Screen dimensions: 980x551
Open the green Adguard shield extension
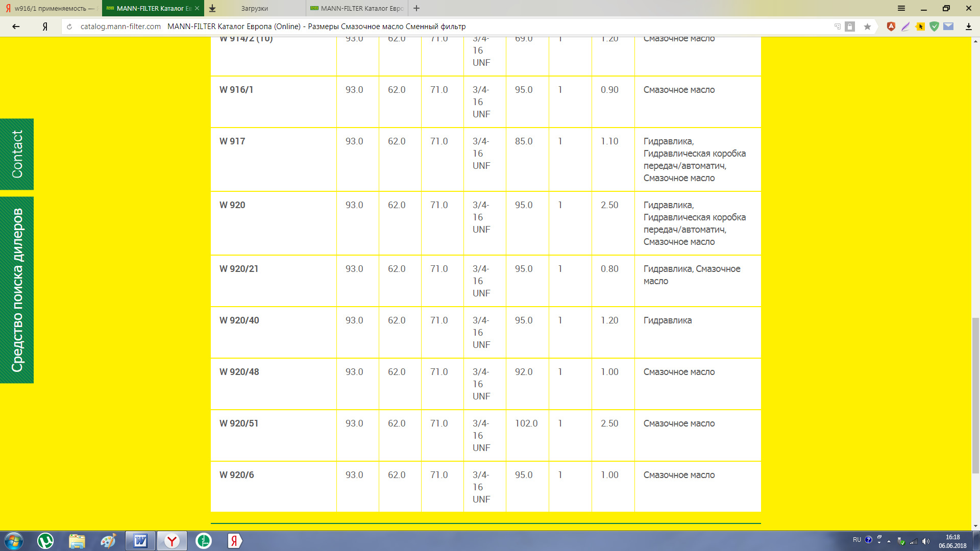pyautogui.click(x=934, y=27)
